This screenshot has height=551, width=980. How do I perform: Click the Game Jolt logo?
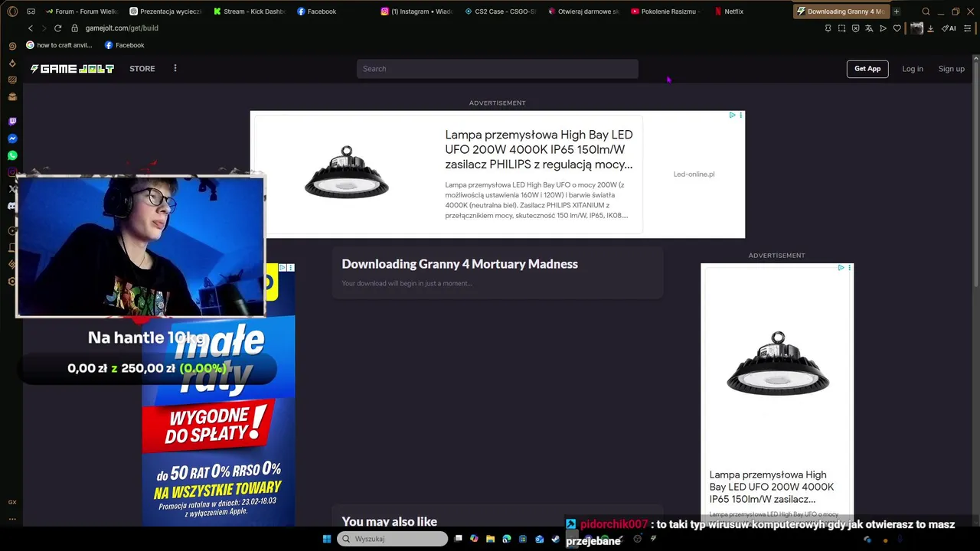pyautogui.click(x=72, y=69)
